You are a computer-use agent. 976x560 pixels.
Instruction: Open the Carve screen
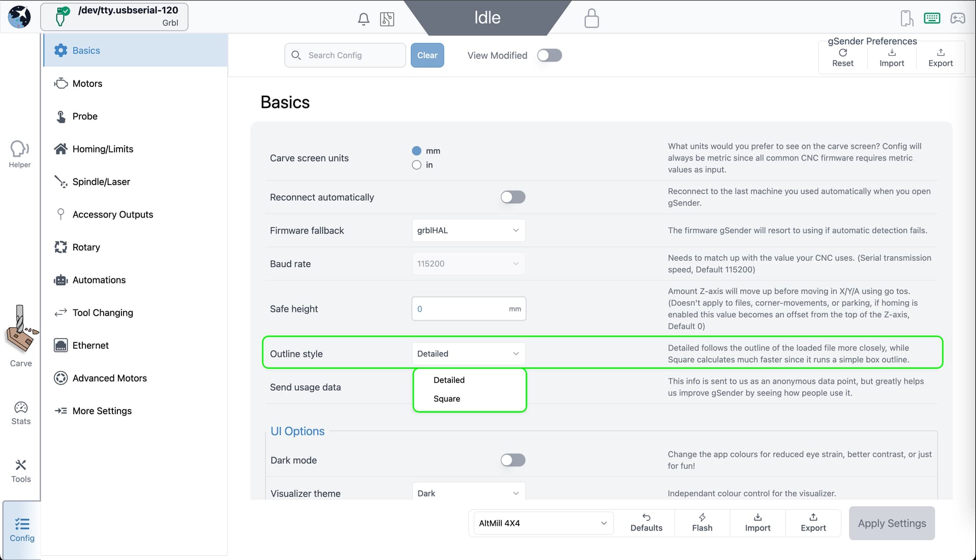pyautogui.click(x=21, y=336)
